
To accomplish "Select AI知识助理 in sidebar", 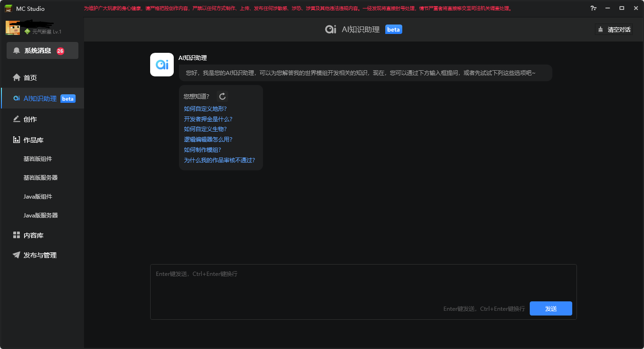I will point(42,99).
